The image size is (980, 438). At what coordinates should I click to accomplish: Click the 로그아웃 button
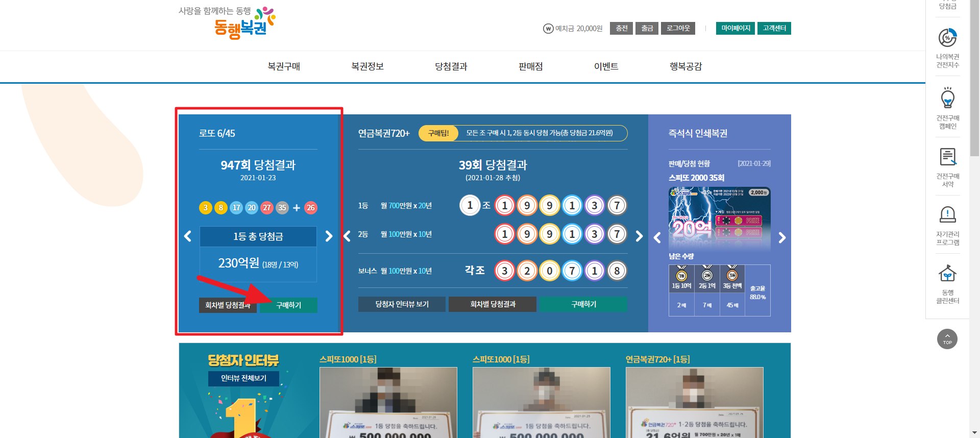coord(678,28)
